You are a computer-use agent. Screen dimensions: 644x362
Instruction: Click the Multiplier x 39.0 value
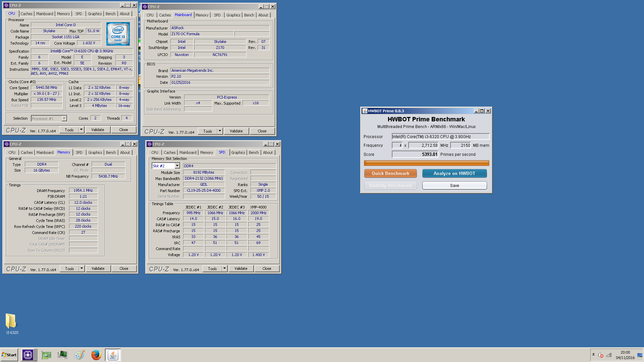(47, 94)
